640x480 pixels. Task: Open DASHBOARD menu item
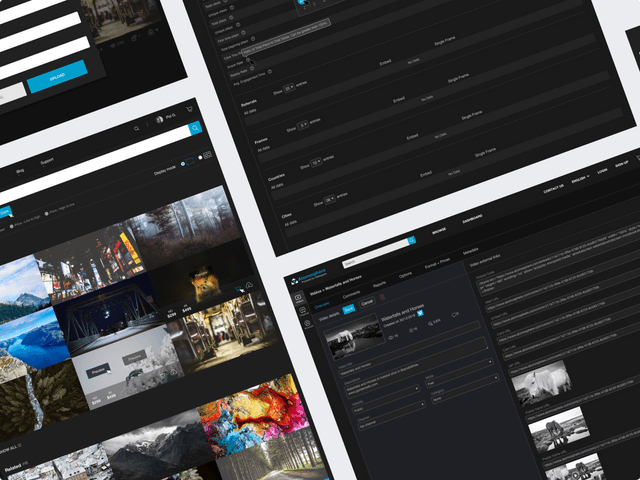(472, 219)
